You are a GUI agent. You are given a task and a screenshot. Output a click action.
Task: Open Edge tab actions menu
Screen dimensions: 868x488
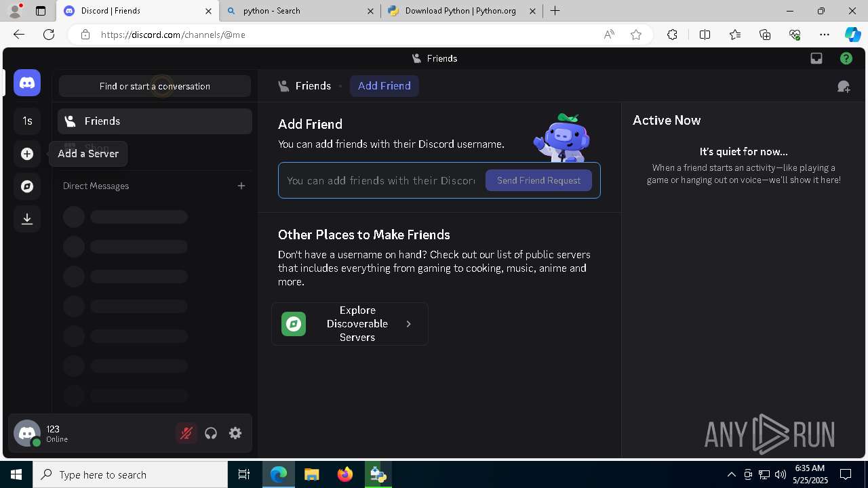41,11
